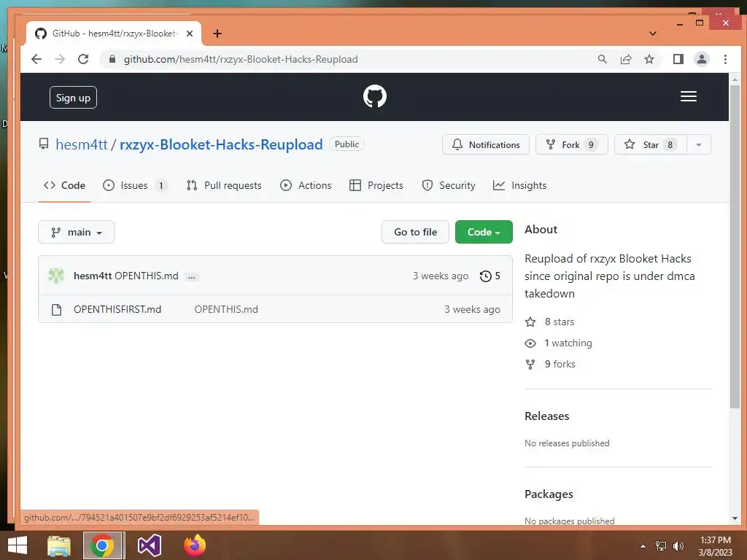Click the file icon beside OPENTHISFIRST.md
This screenshot has width=747, height=560.
click(56, 309)
